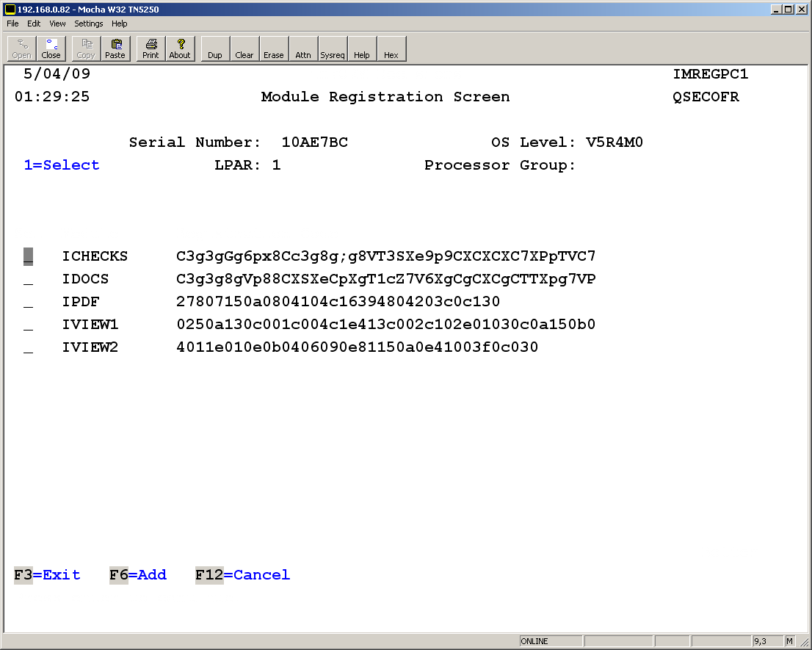Click the option field beside IPDF
This screenshot has width=812, height=650.
click(x=28, y=303)
